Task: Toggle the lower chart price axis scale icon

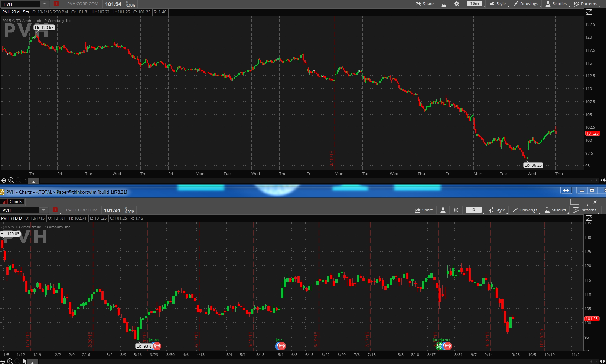Action: click(x=589, y=218)
